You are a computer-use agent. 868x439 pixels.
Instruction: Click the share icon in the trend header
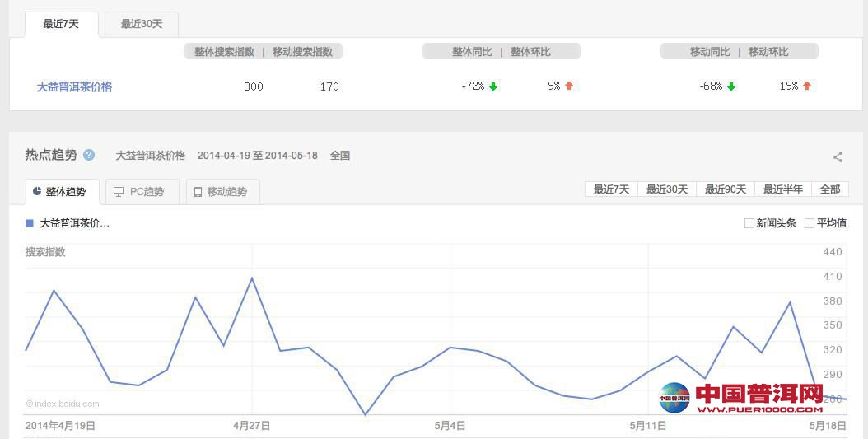[x=838, y=156]
